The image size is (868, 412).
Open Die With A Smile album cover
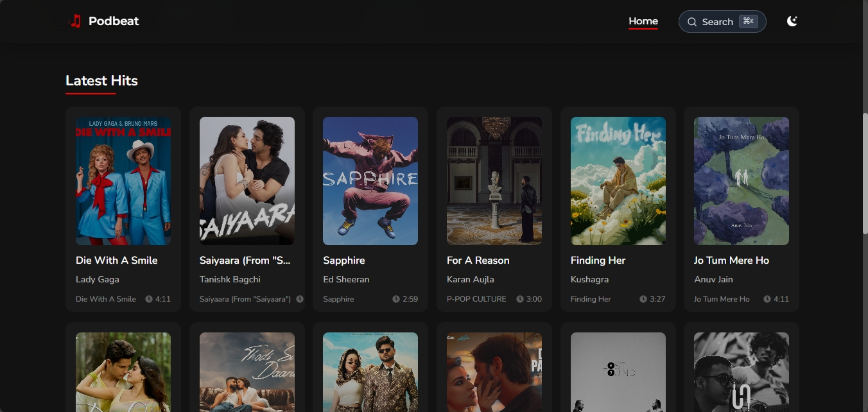pyautogui.click(x=123, y=181)
